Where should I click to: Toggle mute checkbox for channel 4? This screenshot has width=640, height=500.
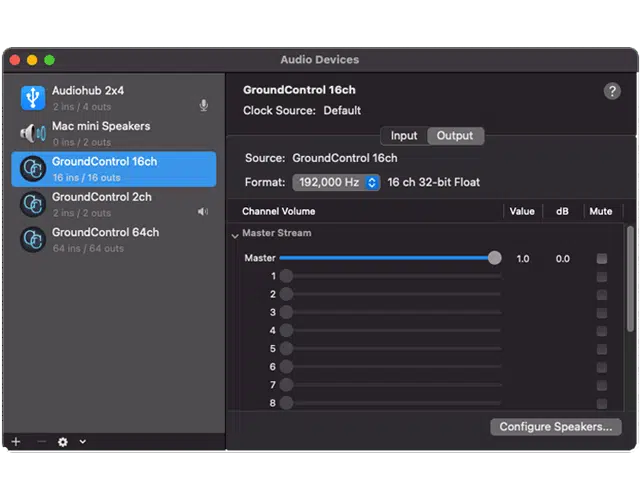pyautogui.click(x=602, y=331)
